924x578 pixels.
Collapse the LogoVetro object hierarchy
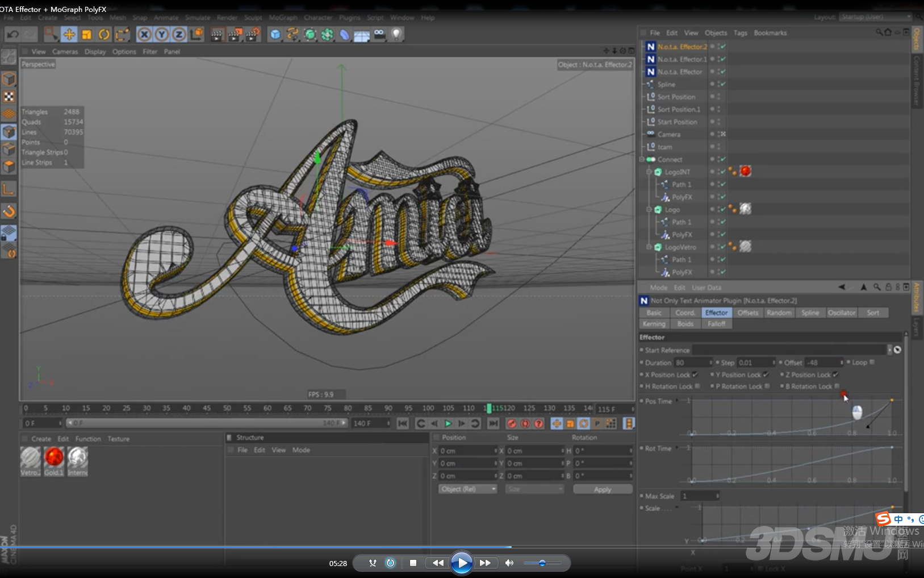(649, 247)
